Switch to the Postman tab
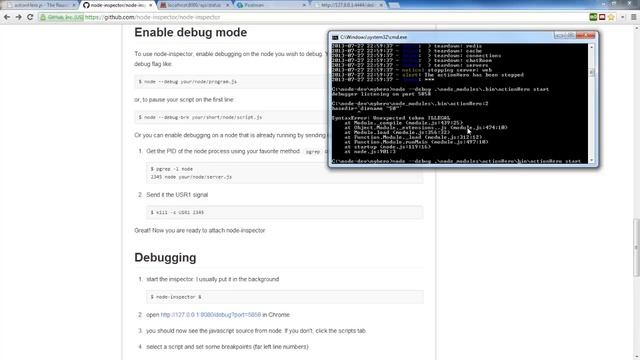Screen dimensions: 640x360 271,5
